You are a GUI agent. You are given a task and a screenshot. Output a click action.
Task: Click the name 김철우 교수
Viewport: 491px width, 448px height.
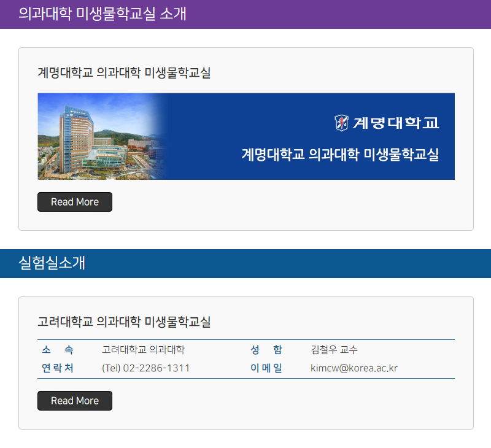(334, 349)
